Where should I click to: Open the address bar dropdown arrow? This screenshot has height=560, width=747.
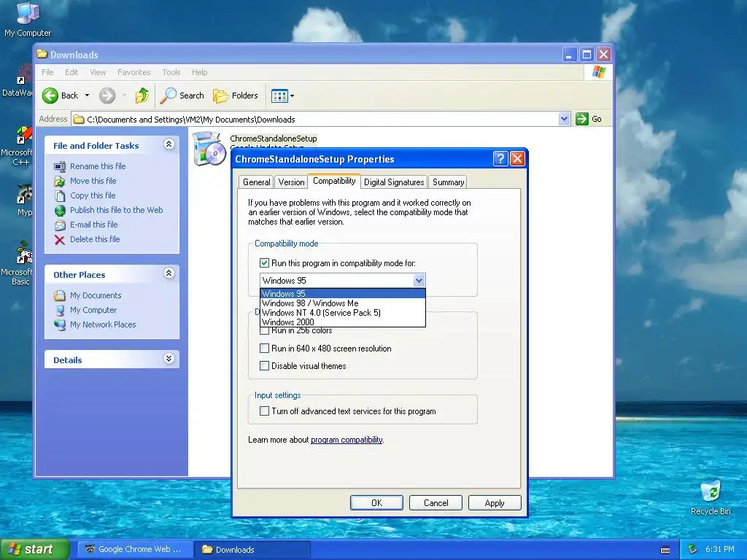coord(564,119)
